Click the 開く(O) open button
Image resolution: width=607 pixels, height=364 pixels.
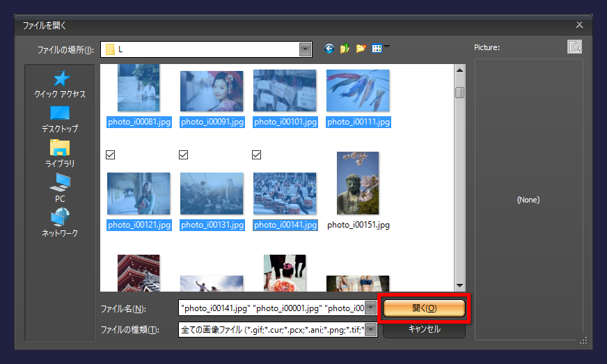(424, 308)
